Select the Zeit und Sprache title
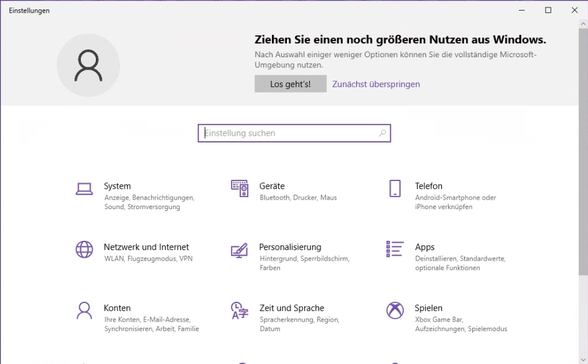The image size is (588, 364). pyautogui.click(x=292, y=308)
